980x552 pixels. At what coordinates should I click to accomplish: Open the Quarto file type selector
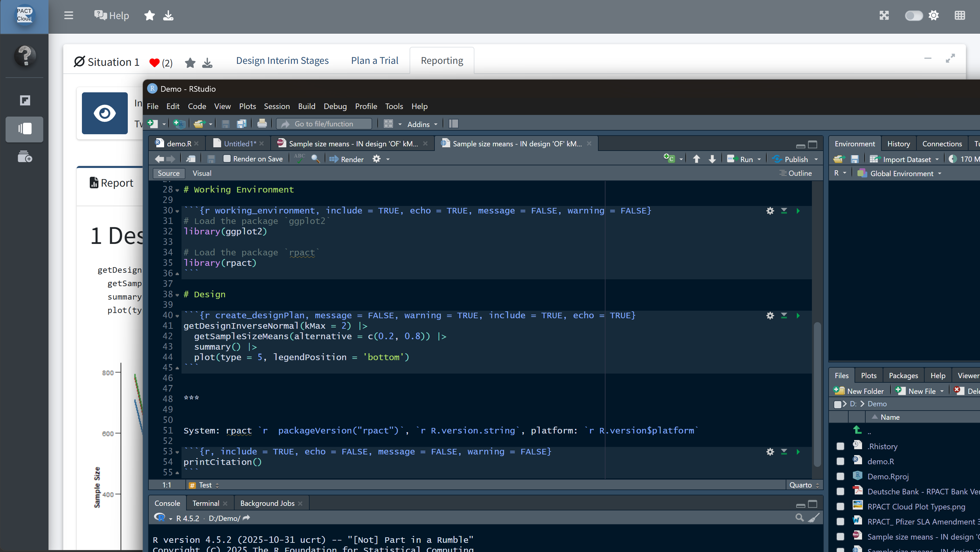804,485
